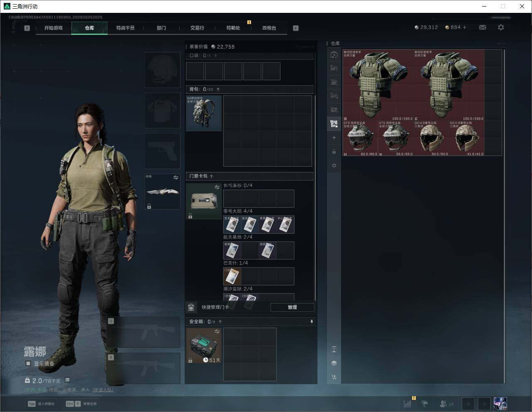
Task: Click the player avatar in bottom bar
Action: tap(500, 404)
